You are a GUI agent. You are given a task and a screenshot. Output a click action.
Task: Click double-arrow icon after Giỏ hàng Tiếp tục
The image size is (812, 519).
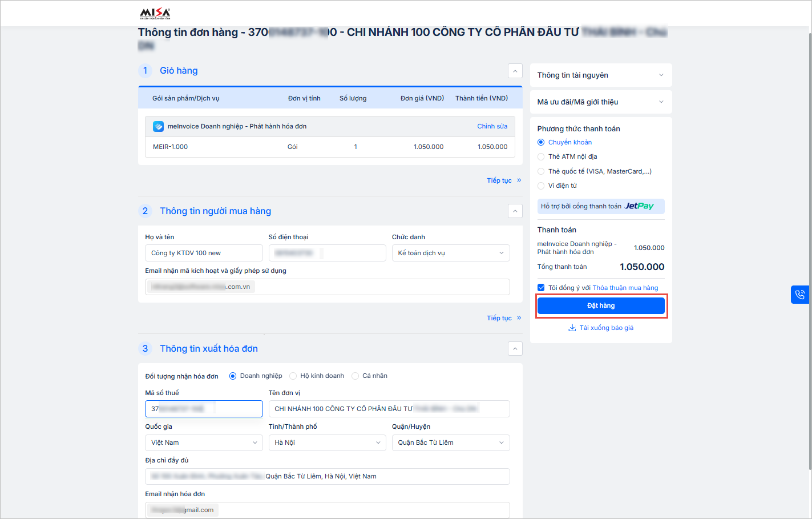click(x=519, y=180)
